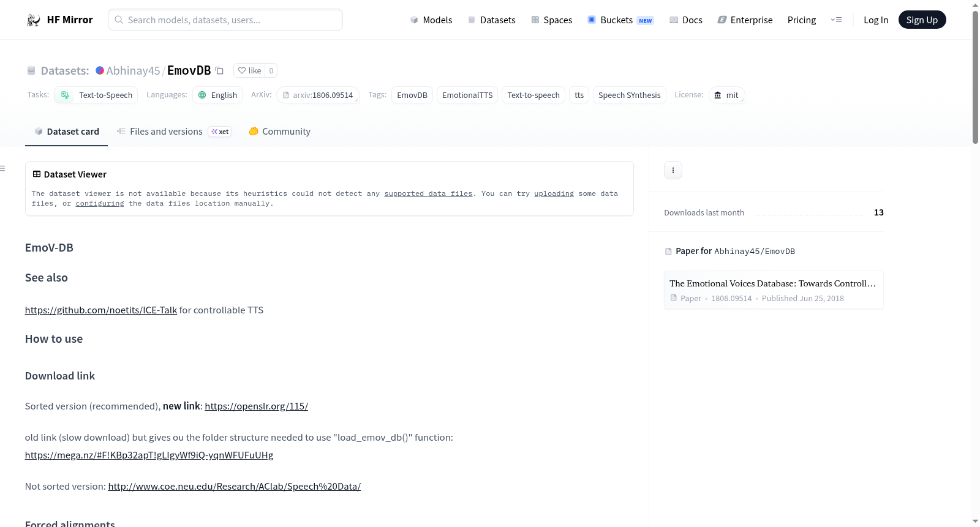Open Models in the top navigation
Screen dimensions: 980x527
tap(431, 20)
